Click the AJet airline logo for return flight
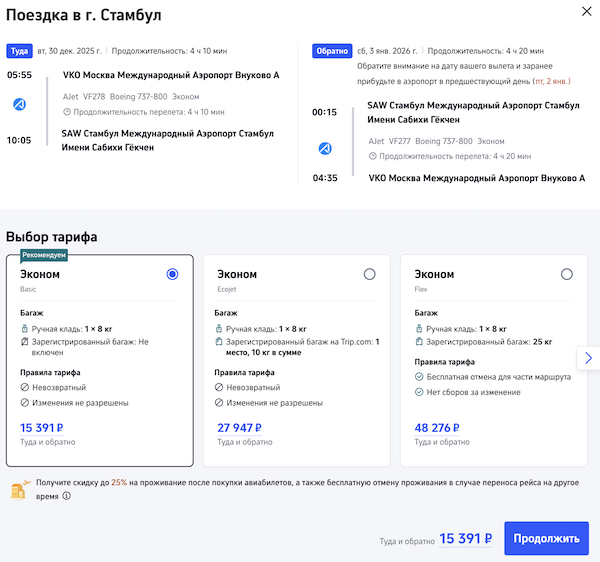 324,148
